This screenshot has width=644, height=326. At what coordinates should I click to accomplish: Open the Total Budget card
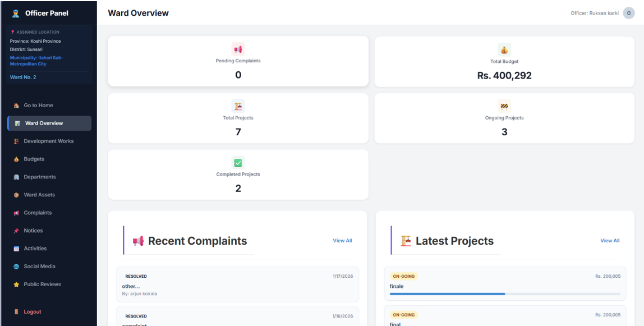pos(504,62)
